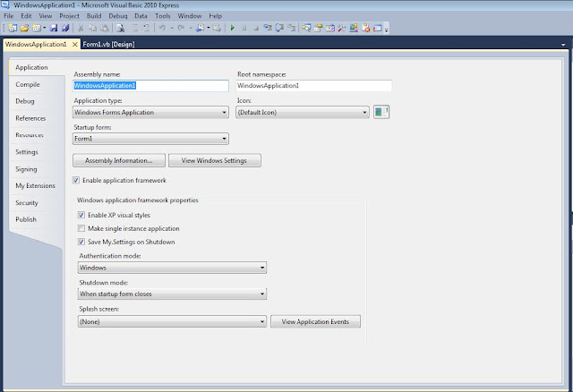Click the Navigate Forward toolbar icon

(217, 28)
